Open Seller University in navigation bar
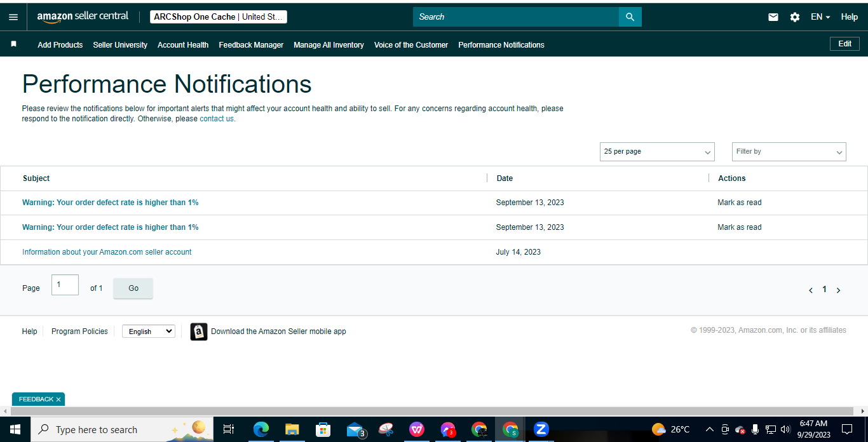The image size is (868, 442). click(120, 45)
